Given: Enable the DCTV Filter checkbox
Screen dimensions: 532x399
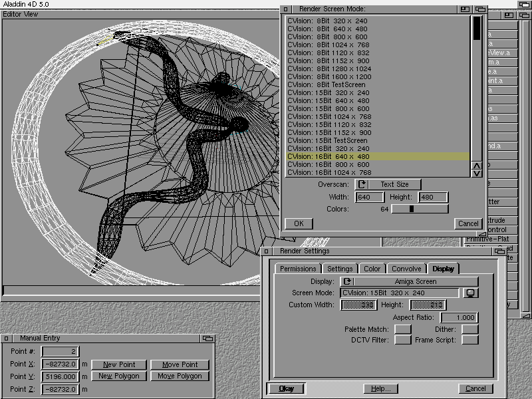Looking at the screenshot, I should [x=402, y=340].
